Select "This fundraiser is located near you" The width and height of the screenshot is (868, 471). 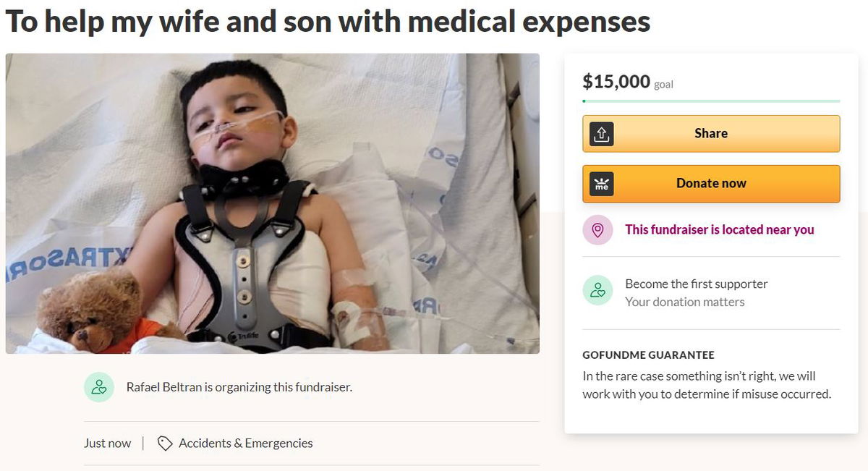click(x=720, y=230)
